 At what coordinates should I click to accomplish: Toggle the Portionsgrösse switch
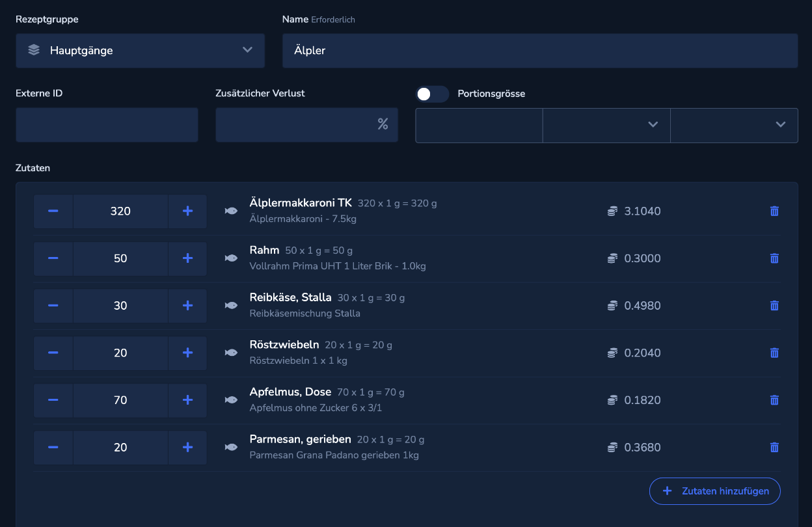pyautogui.click(x=433, y=94)
